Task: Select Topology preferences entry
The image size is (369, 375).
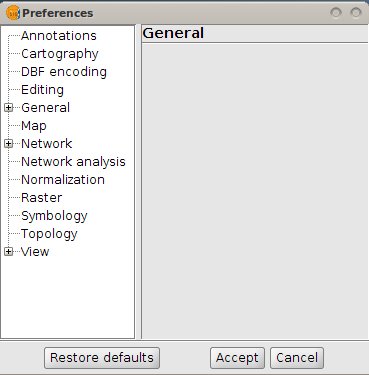Action: click(49, 234)
